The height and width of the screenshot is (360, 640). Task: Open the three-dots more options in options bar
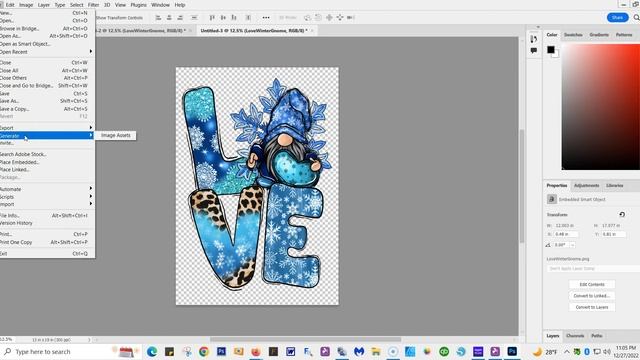pyautogui.click(x=266, y=18)
